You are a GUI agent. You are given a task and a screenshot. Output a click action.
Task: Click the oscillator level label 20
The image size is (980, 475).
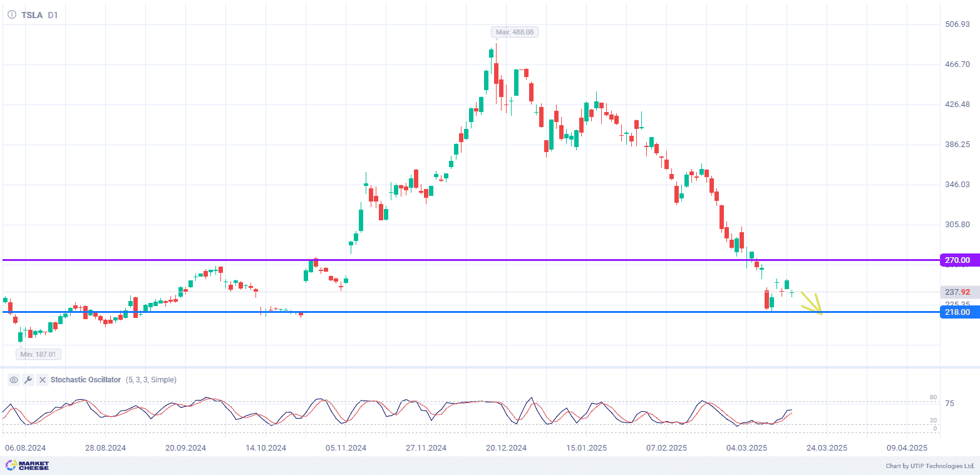point(933,421)
